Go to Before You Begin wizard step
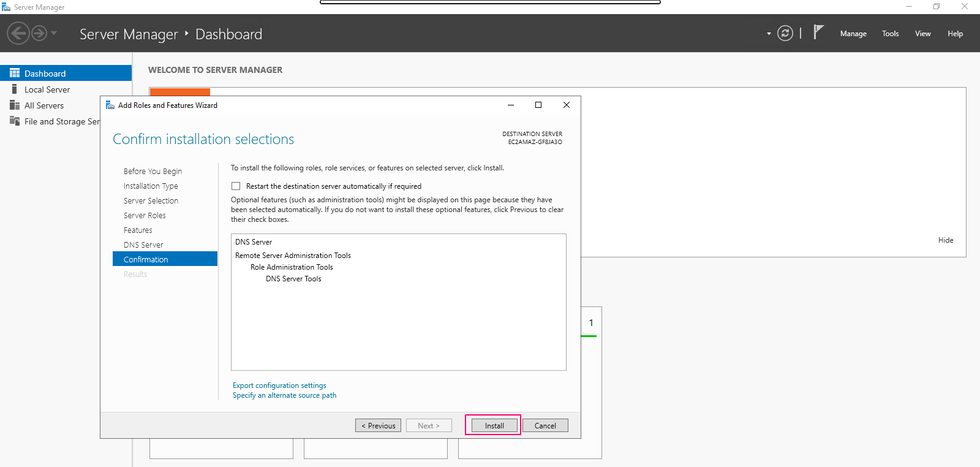The height and width of the screenshot is (467, 980). [153, 171]
